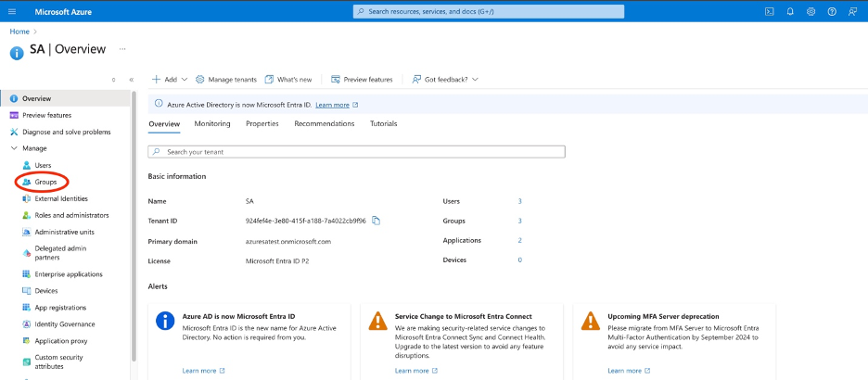
Task: Open the notifications bell
Action: pos(790,12)
